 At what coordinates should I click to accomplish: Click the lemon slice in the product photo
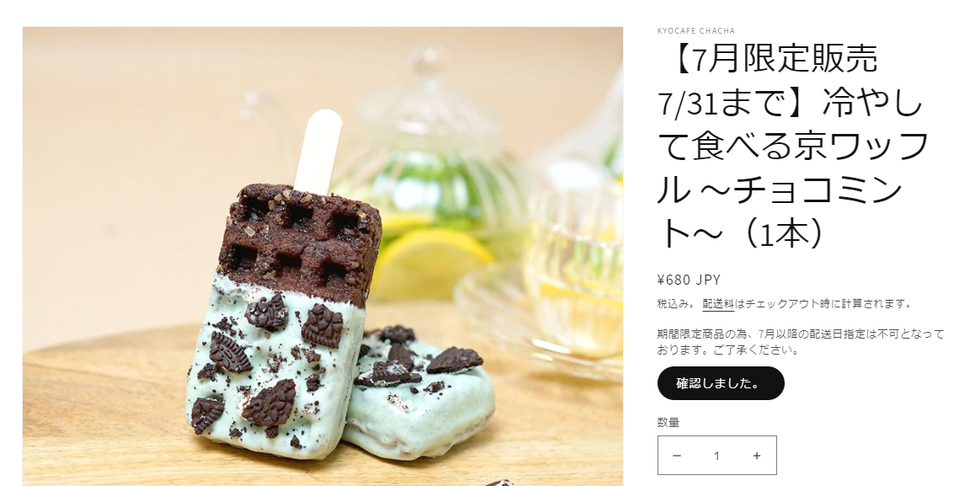[431, 263]
